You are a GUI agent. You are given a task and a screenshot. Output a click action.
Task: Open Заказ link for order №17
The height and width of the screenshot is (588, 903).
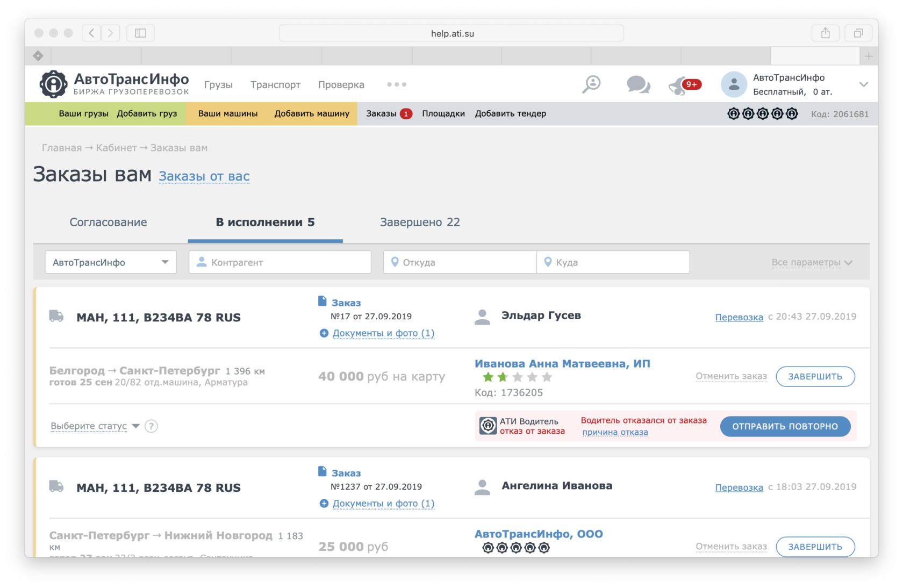346,303
